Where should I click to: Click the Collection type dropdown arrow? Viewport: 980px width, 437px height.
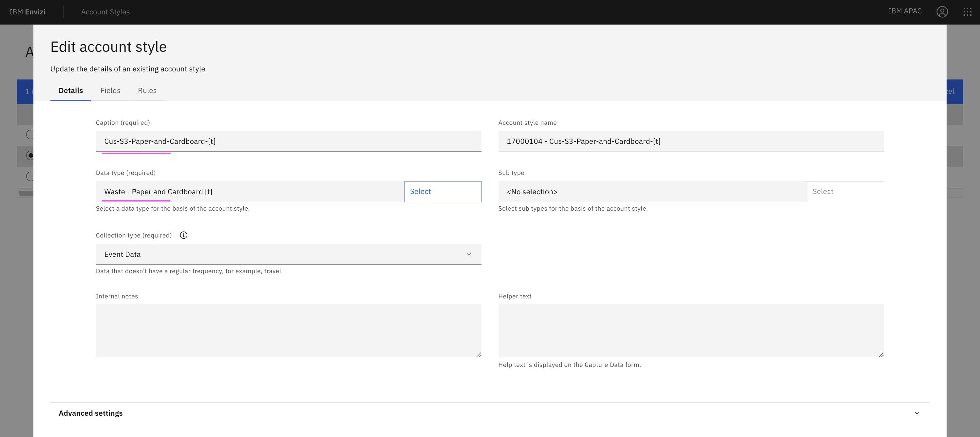pos(469,254)
